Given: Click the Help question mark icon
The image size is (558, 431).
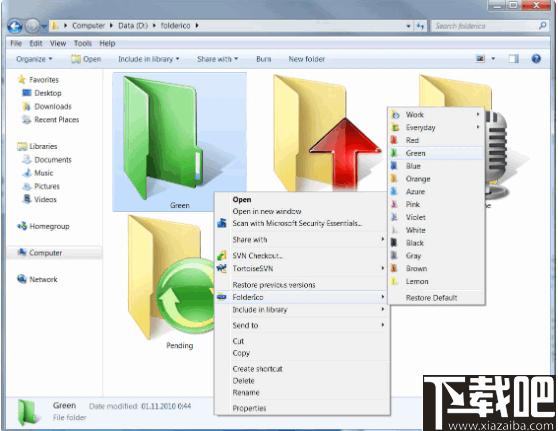Looking at the screenshot, I should pos(536,59).
